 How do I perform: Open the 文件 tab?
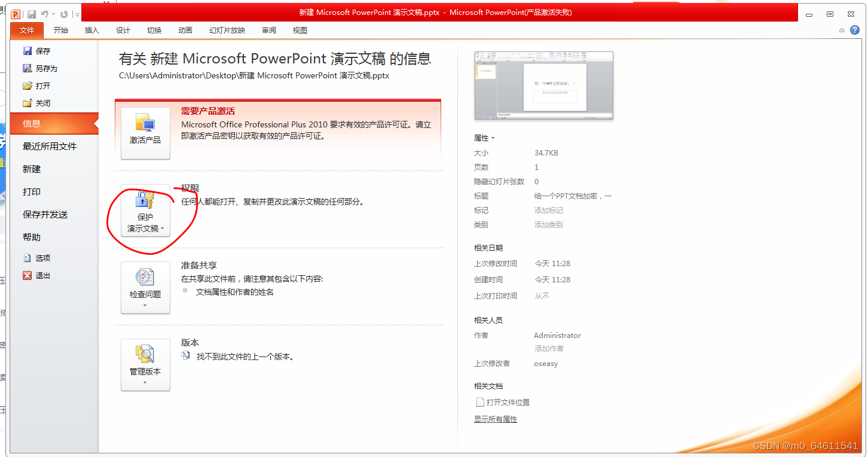[x=27, y=31]
